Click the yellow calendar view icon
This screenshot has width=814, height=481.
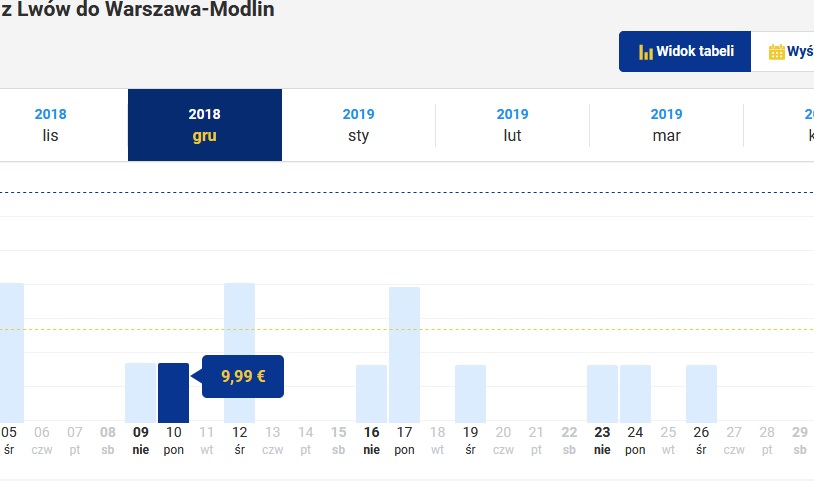coord(777,52)
